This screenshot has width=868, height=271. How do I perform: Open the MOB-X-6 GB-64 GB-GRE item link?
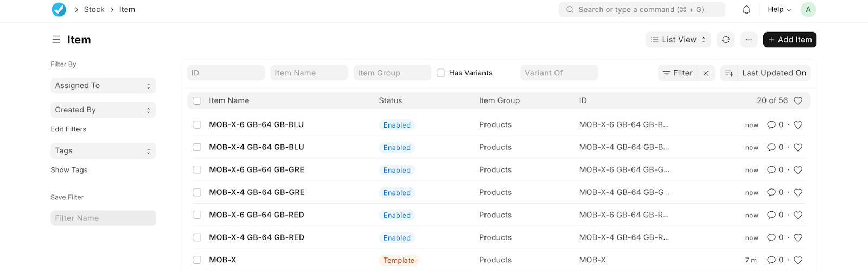[257, 170]
